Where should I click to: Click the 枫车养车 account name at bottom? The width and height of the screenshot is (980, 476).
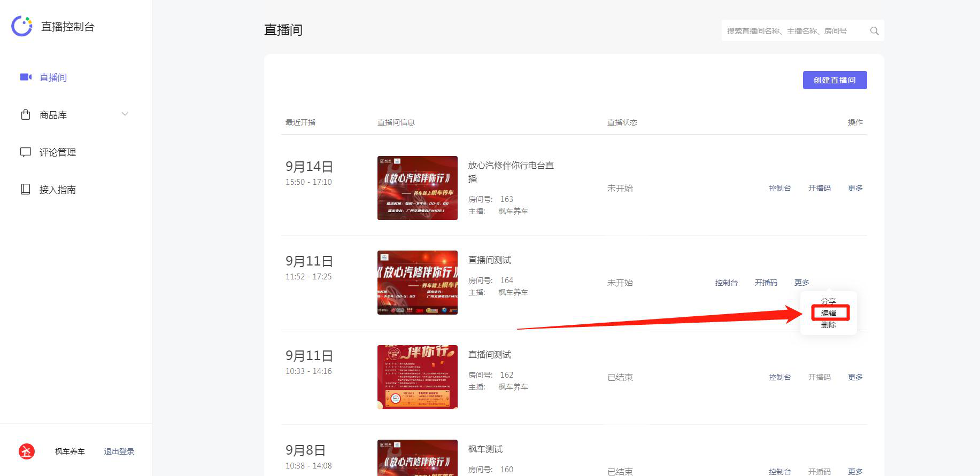[70, 451]
